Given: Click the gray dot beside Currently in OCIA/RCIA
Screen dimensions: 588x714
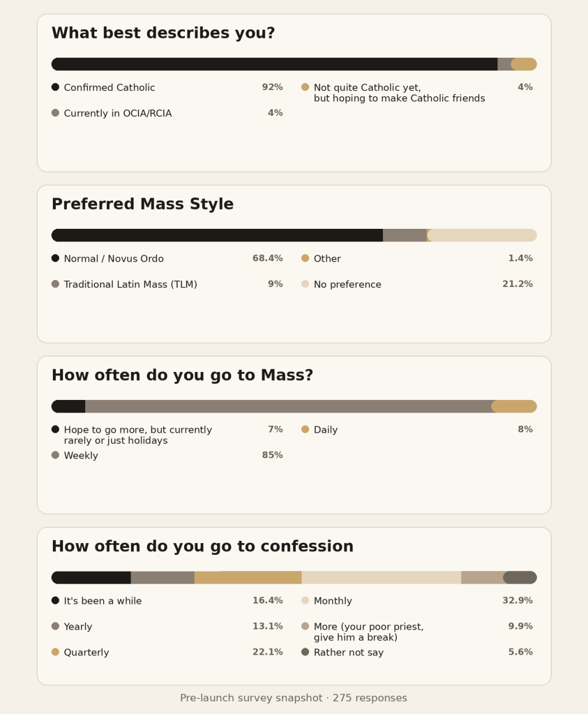Looking at the screenshot, I should pyautogui.click(x=55, y=113).
